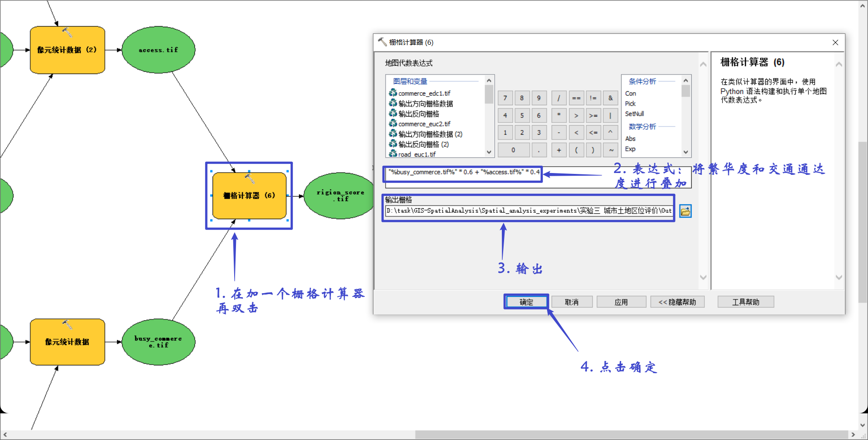Insert the XOR ^ operator
Image resolution: width=868 pixels, height=440 pixels.
[x=610, y=132]
